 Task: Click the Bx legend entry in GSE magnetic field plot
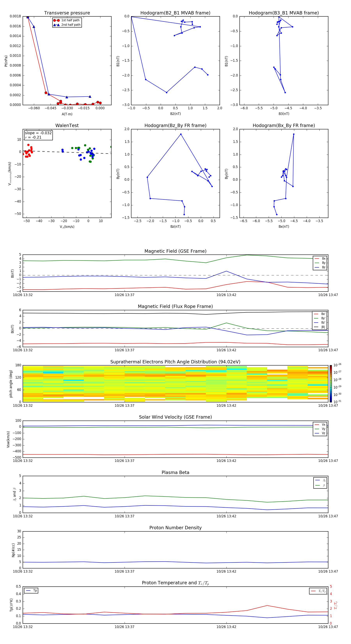[x=320, y=259]
